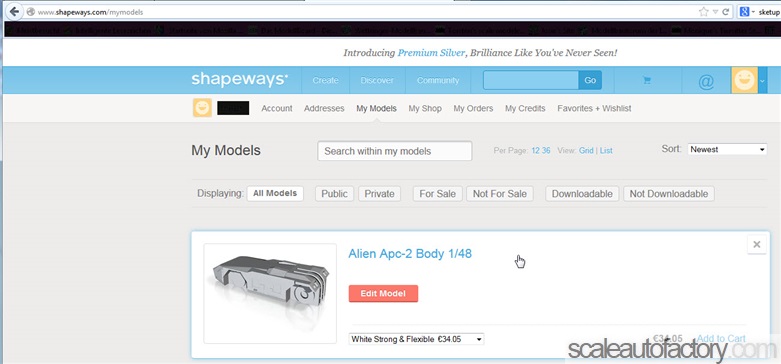Click the bookmark star icon in address bar

[x=703, y=11]
